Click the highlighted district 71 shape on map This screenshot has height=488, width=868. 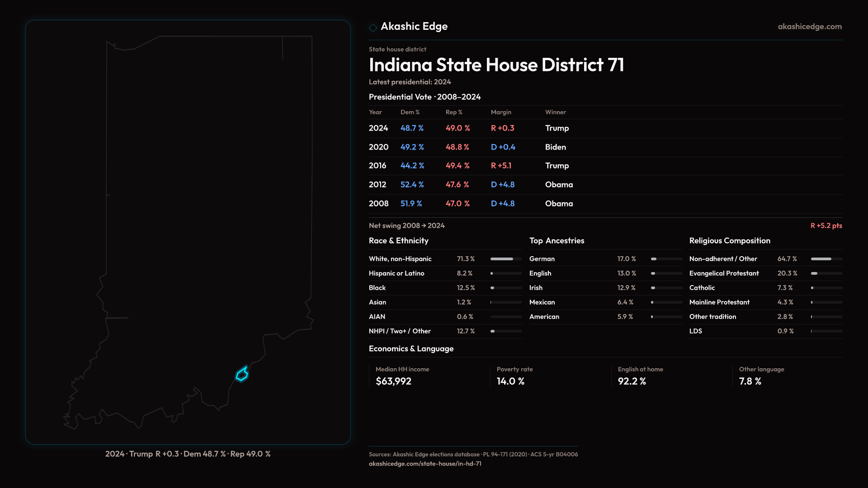coord(242,375)
